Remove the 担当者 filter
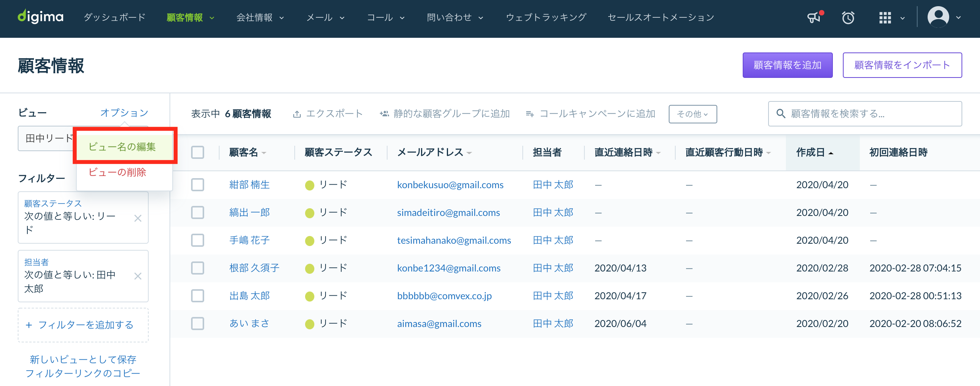Viewport: 980px width, 386px height. pos(138,276)
